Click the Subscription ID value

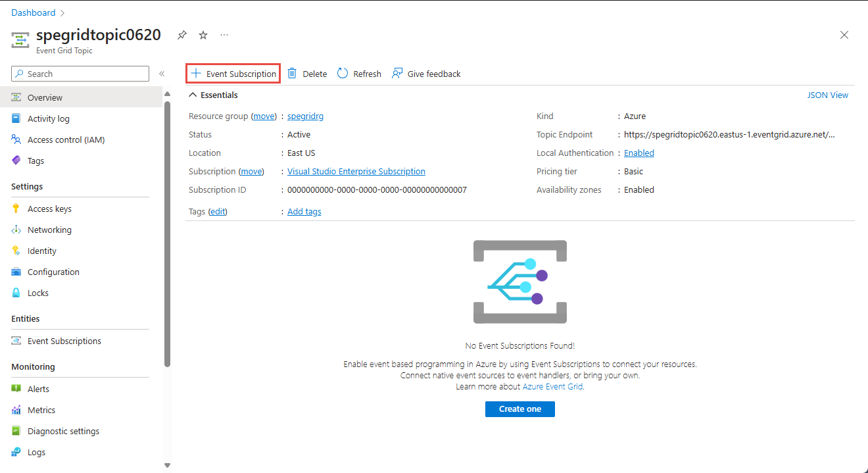pyautogui.click(x=377, y=189)
